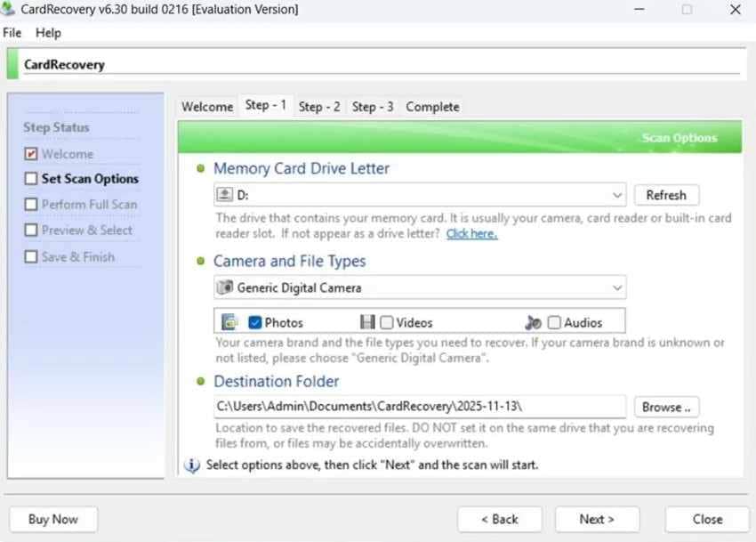756x542 pixels.
Task: Enable the Videos checkbox
Action: pyautogui.click(x=387, y=322)
